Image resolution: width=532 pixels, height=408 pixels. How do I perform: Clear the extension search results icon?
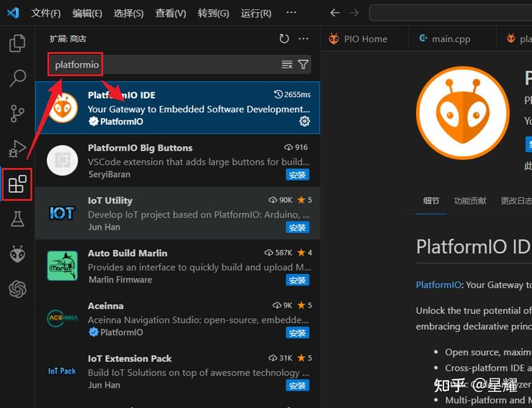(x=287, y=64)
